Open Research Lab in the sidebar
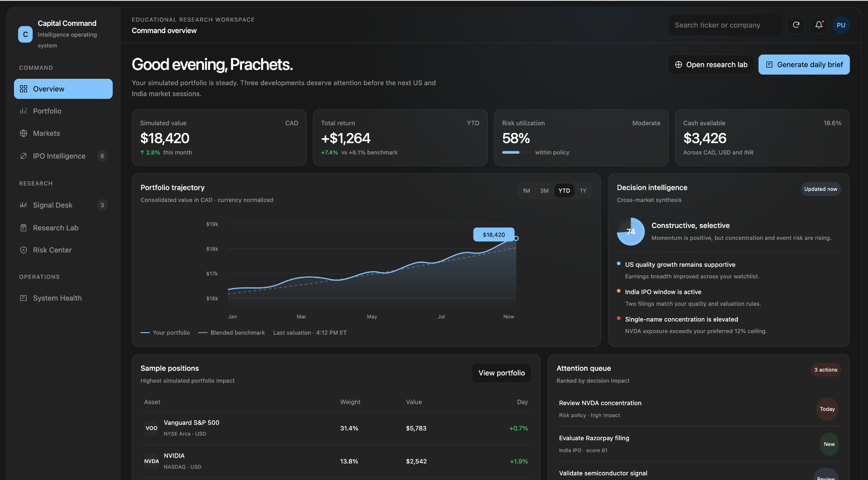The image size is (868, 480). click(x=63, y=228)
